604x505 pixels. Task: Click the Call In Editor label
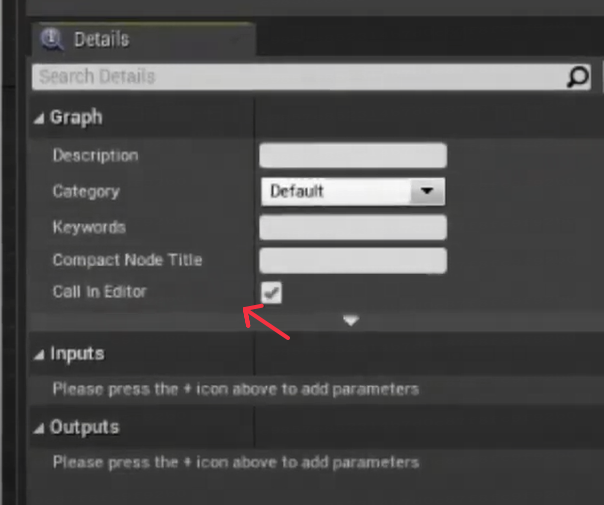coord(99,292)
